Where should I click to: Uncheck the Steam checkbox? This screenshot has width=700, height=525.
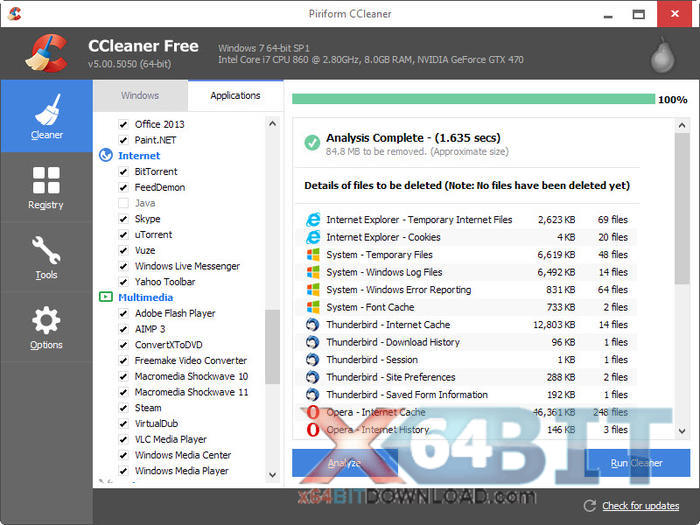[123, 408]
